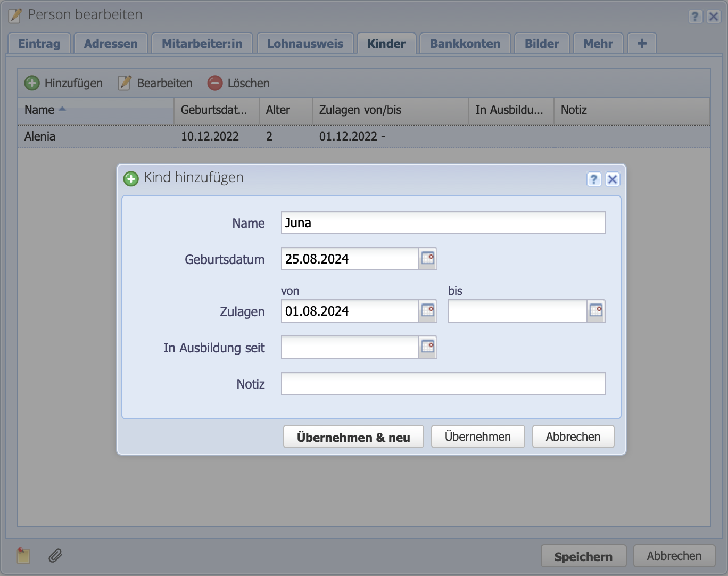728x576 pixels.
Task: Open calendar for Zulagen bis date
Action: [596, 311]
